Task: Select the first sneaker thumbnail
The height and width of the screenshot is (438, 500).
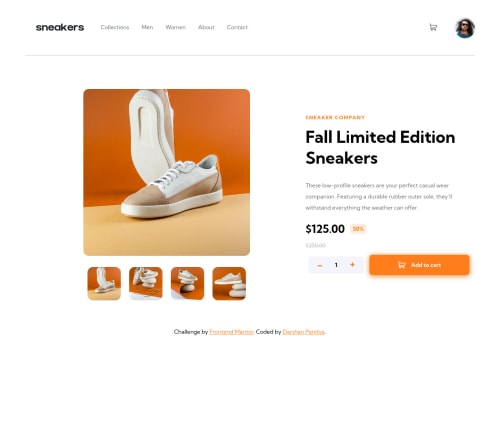Action: [104, 283]
